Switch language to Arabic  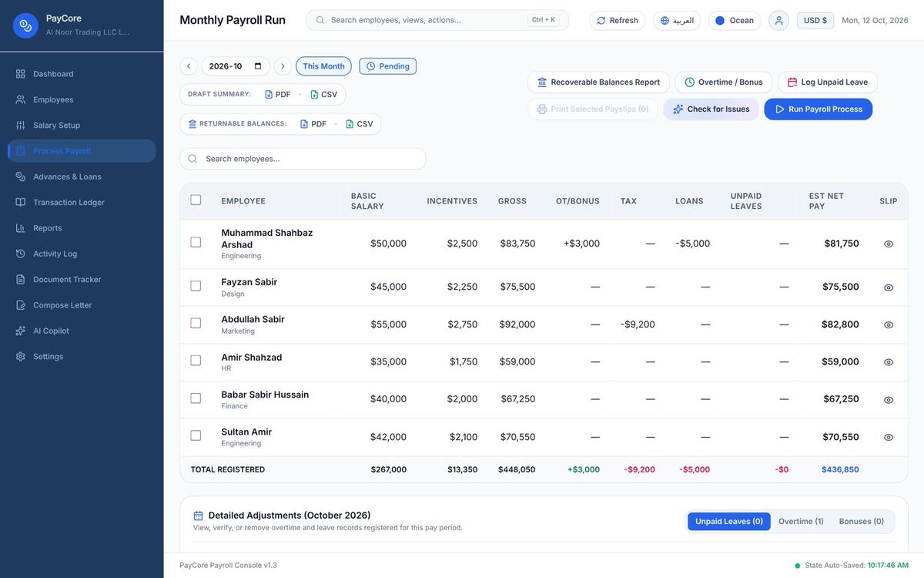point(677,20)
